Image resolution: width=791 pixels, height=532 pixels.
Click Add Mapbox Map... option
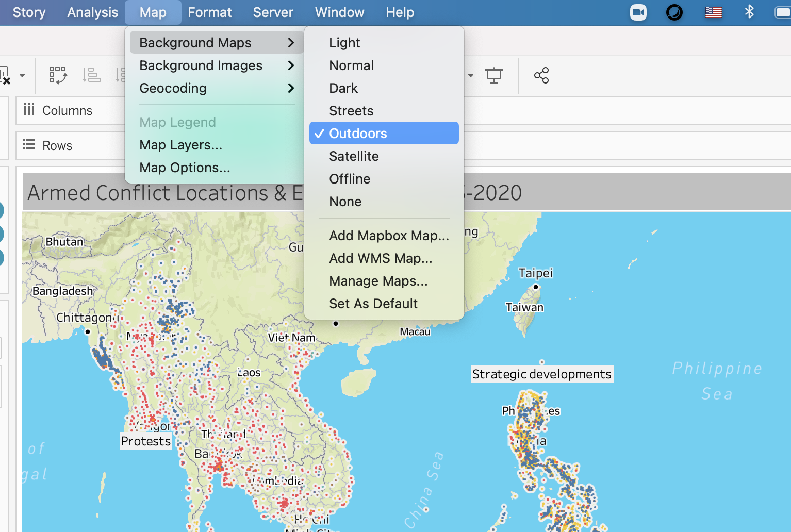tap(389, 236)
